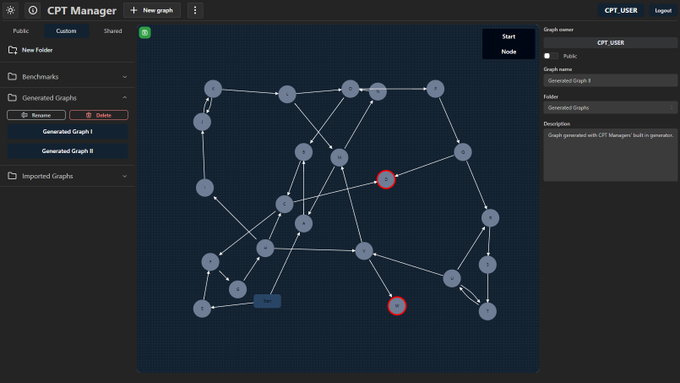Expand the Benchmarks folder
Screen dimensions: 680x383
(68, 77)
